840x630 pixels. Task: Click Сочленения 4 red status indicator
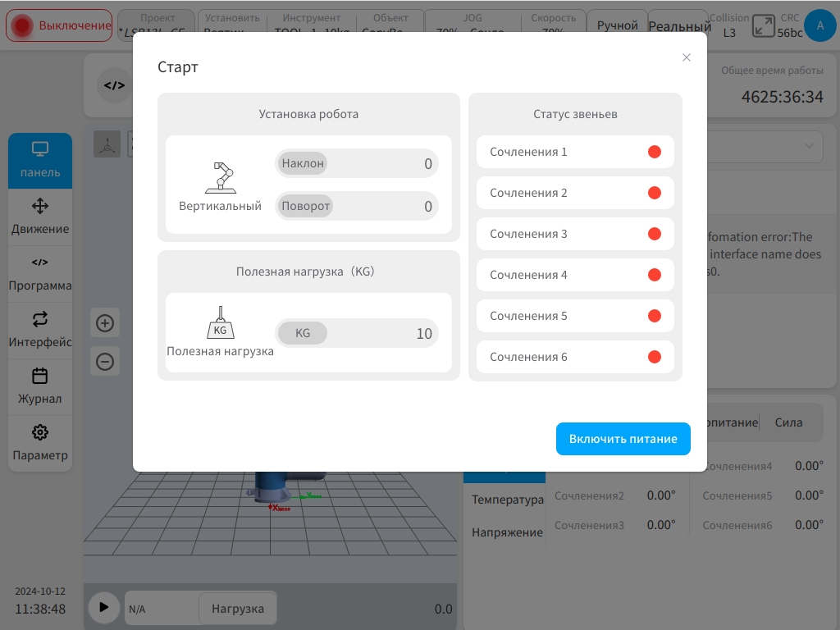tap(654, 275)
